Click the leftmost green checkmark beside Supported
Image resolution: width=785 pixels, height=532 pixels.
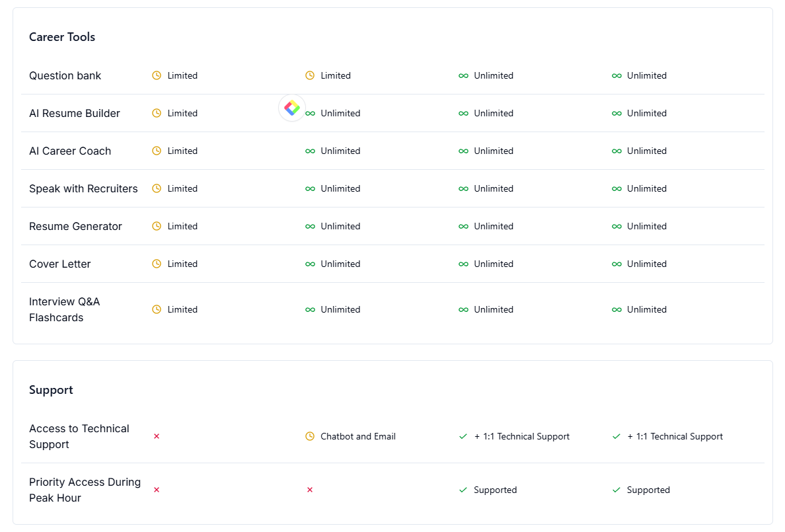click(463, 490)
